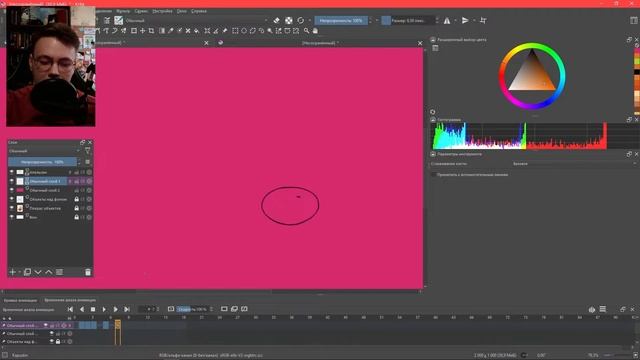Open layer properties icon
The width and height of the screenshot is (640, 360).
click(x=60, y=272)
